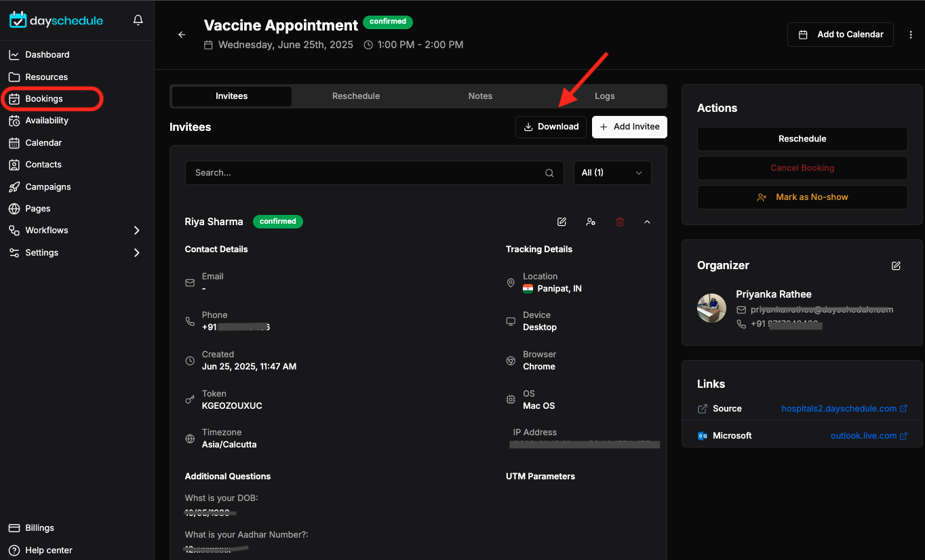Open Campaigns in the sidebar

48,186
